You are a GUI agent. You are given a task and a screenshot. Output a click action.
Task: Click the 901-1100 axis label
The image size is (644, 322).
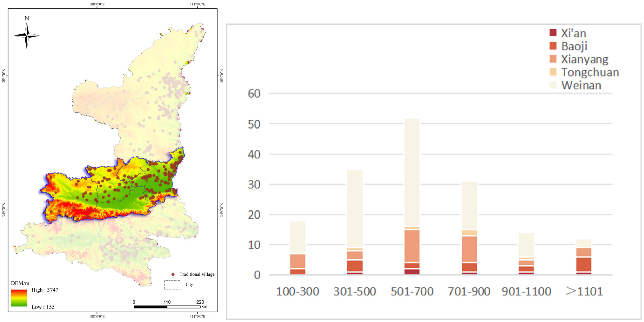coord(527,291)
